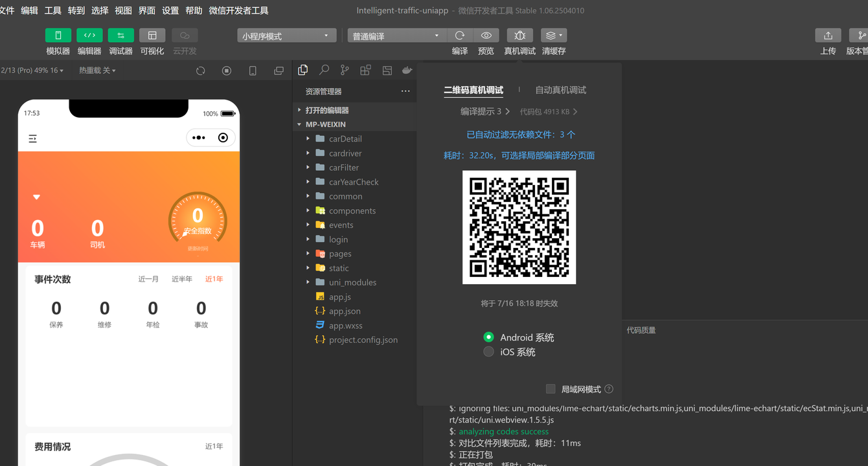Viewport: 868px width, 466px height.
Task: Click the white dropdown triangle in the miniprogram header
Action: pyautogui.click(x=37, y=197)
